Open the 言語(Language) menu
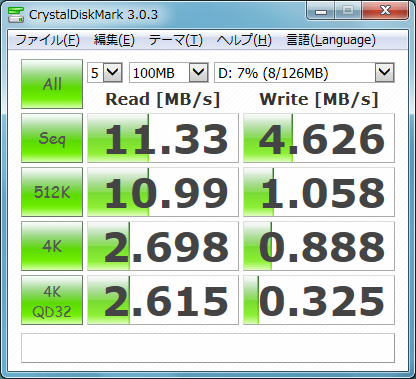 pos(331,40)
